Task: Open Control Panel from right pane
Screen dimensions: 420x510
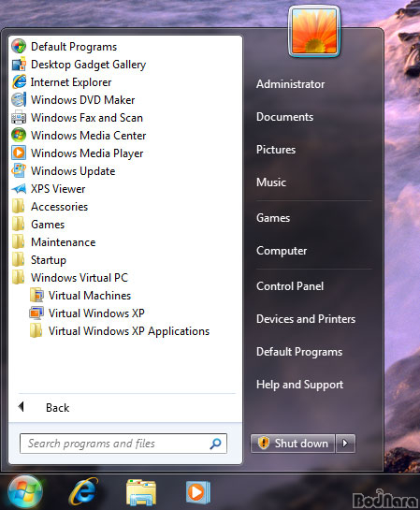Action: click(x=290, y=286)
